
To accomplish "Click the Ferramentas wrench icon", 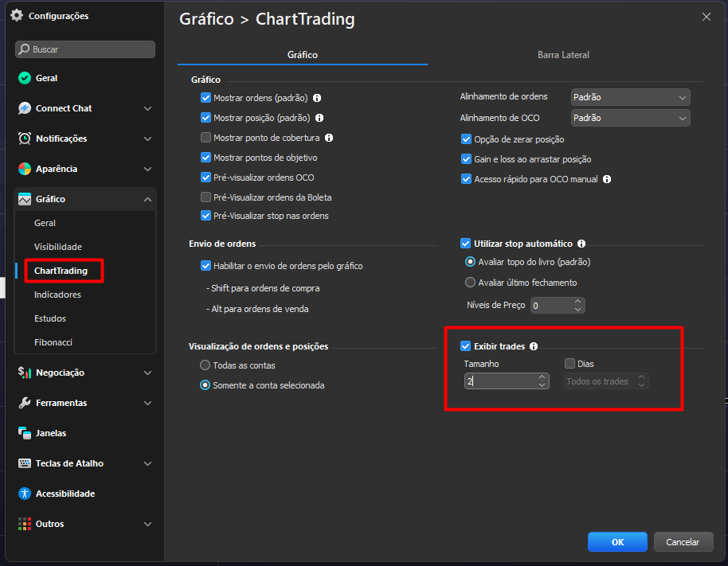I will click(25, 403).
